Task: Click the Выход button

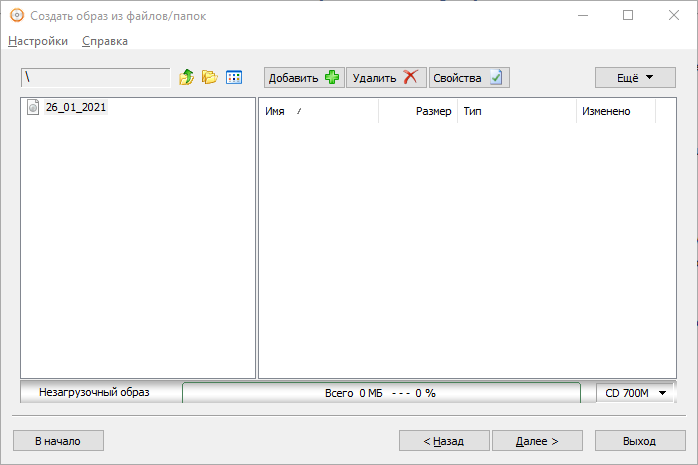Action: [x=640, y=441]
